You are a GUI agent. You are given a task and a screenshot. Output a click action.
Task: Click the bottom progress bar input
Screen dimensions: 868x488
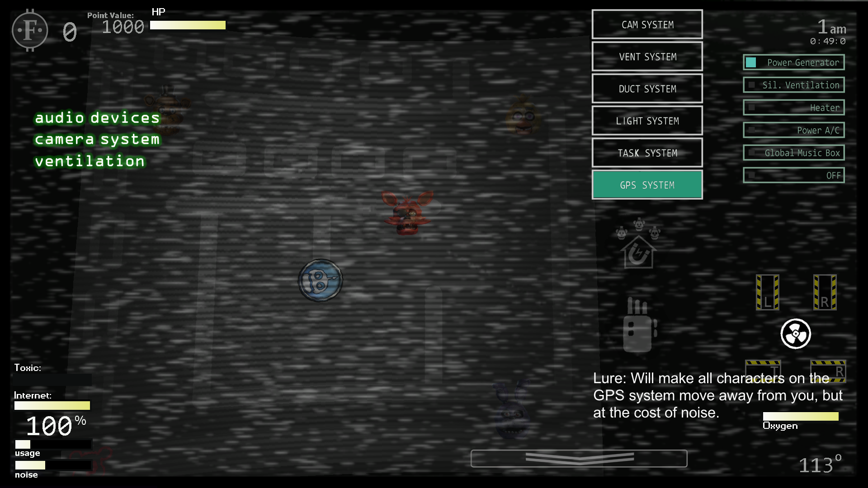click(x=578, y=459)
